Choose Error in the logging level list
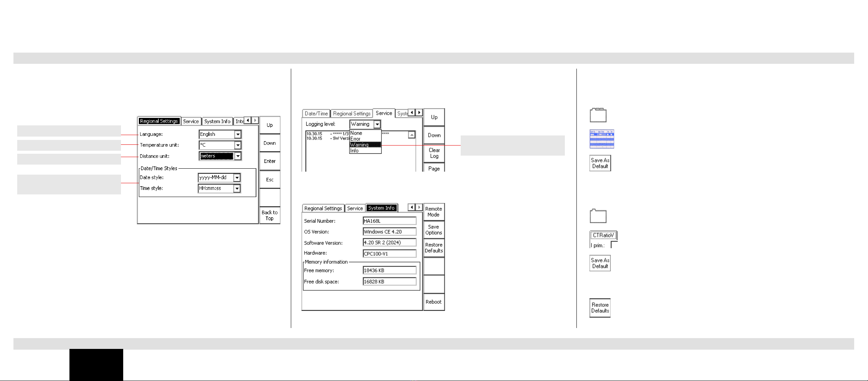This screenshot has height=381, width=868. click(365, 139)
